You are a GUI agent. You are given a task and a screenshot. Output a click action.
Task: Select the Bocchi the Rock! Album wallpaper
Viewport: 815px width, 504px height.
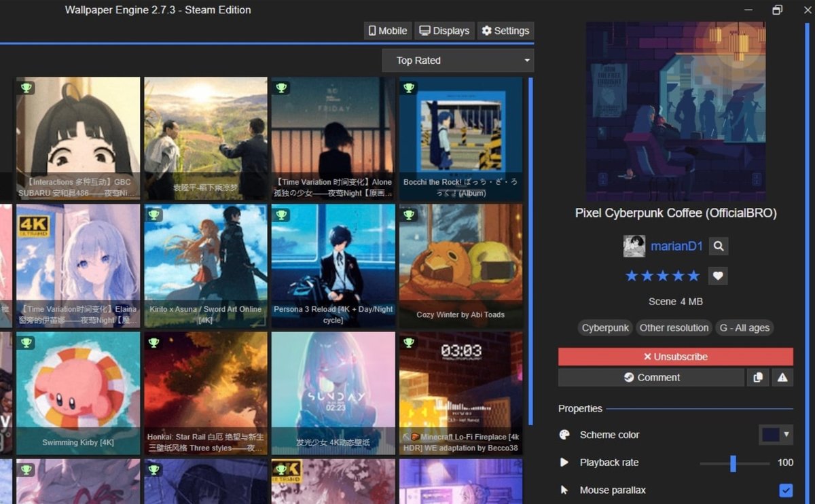(461, 139)
